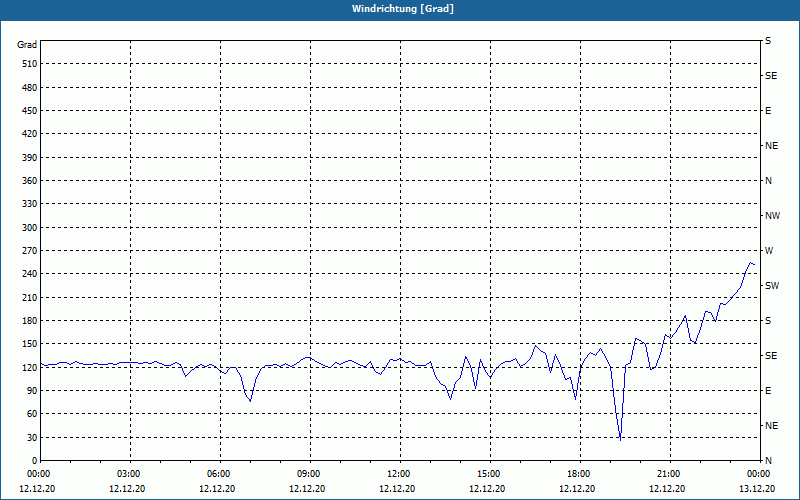The image size is (800, 500).
Task: Select the 90 y-axis value
Action: click(x=32, y=391)
